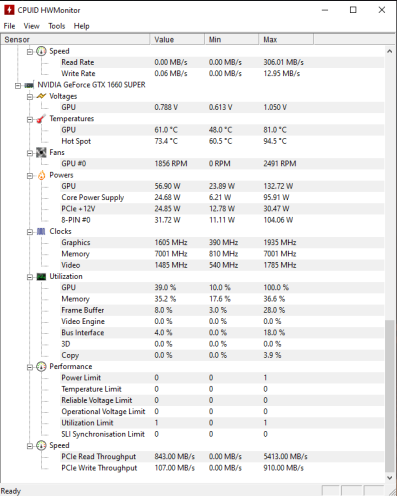Image resolution: width=397 pixels, height=496 pixels.
Task: Click the Temperatures thermometer icon
Action: pos(41,119)
